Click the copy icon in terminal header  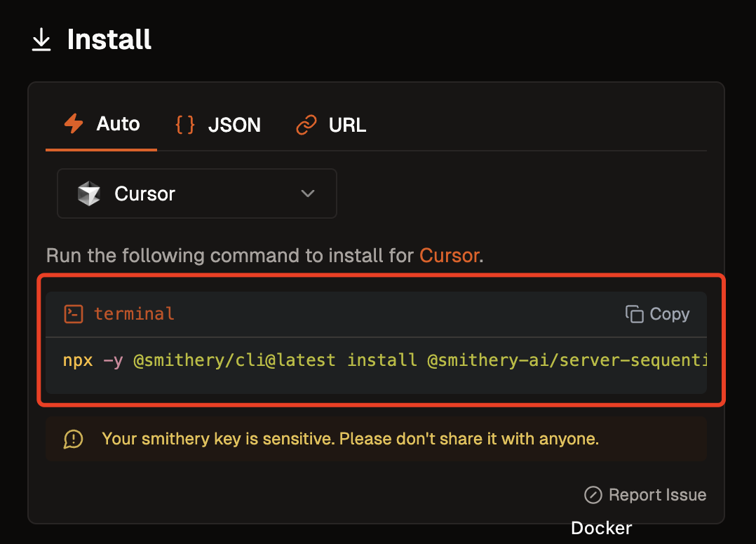tap(634, 314)
